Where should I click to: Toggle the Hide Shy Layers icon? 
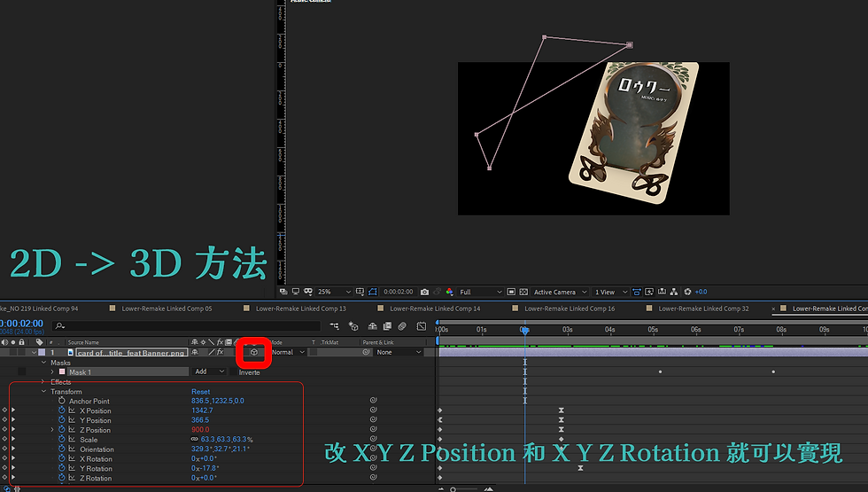(373, 326)
